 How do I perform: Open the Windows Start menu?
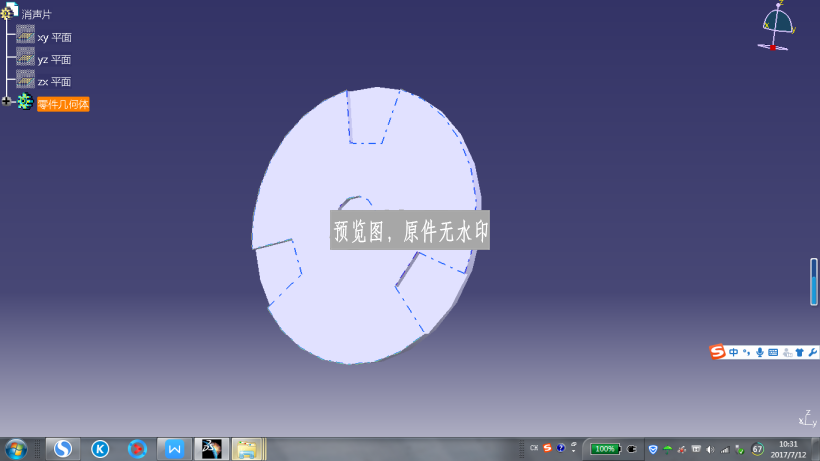pos(16,449)
